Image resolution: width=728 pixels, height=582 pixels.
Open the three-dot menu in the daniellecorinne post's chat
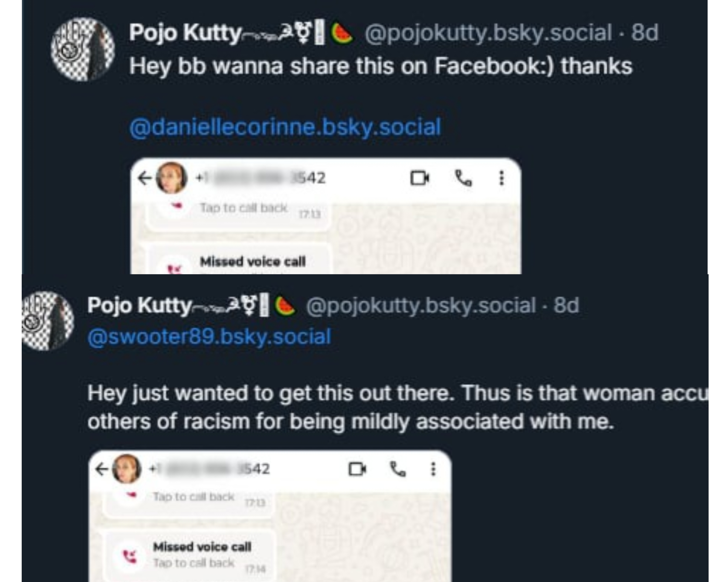coord(501,178)
